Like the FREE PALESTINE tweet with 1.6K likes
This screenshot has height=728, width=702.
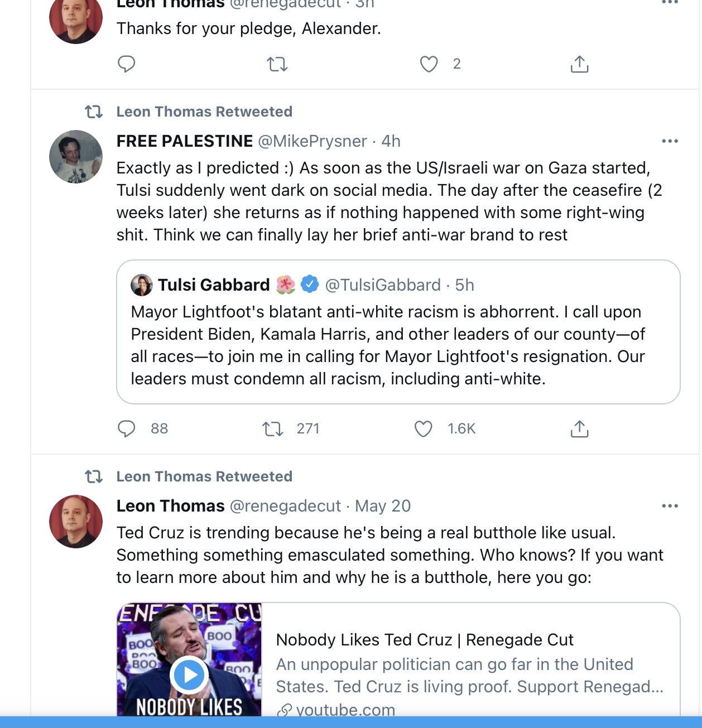coord(424,428)
